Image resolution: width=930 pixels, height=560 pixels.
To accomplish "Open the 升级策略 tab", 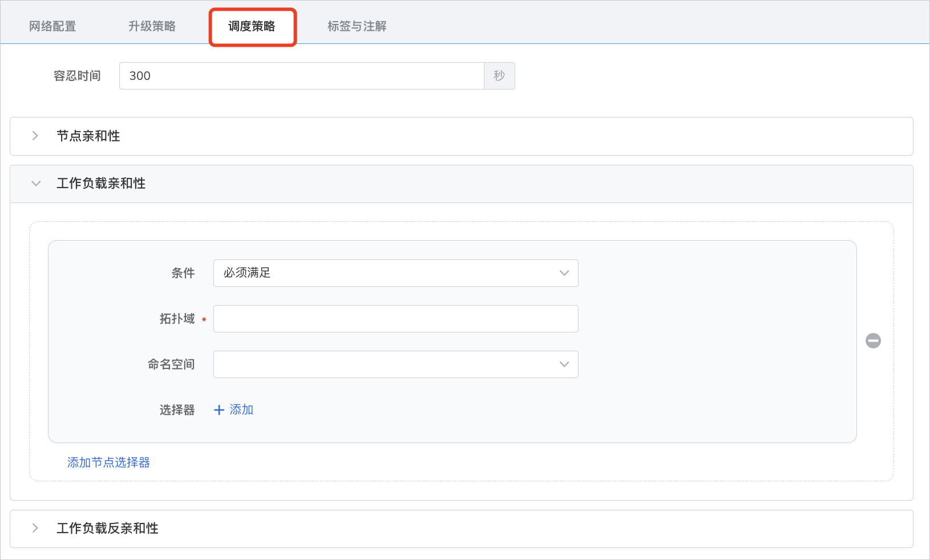I will (x=152, y=26).
